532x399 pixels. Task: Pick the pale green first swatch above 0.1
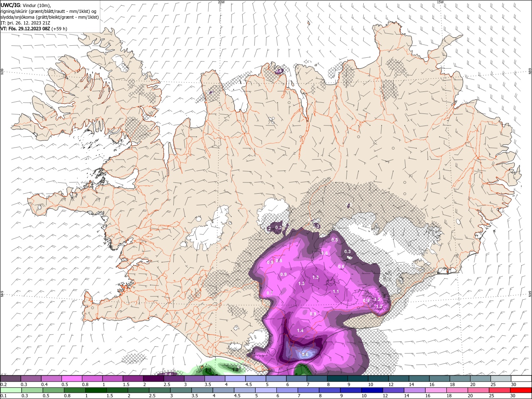click(x=10, y=390)
